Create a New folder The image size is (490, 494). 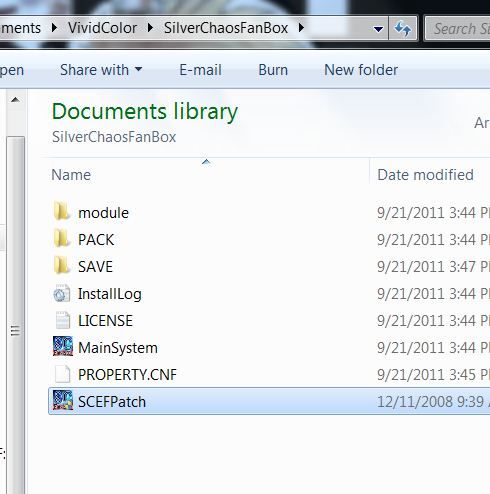[x=361, y=70]
